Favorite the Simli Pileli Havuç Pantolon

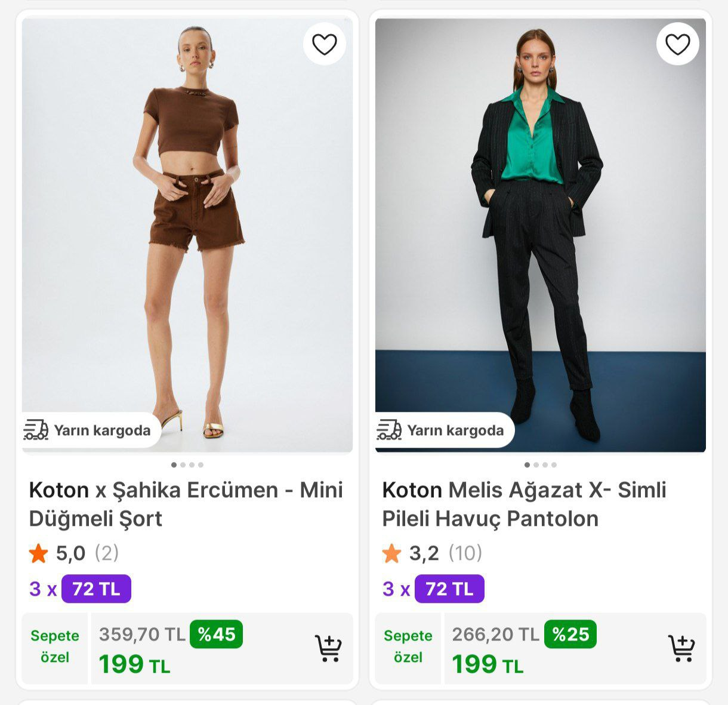point(677,44)
